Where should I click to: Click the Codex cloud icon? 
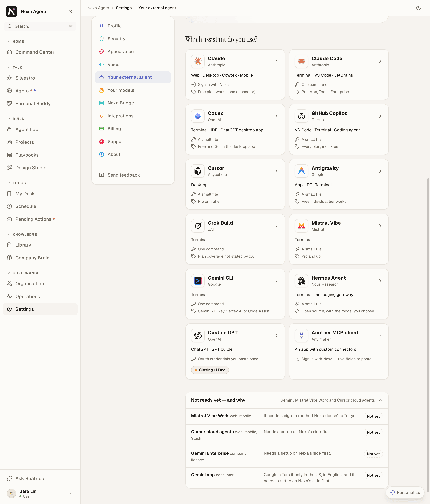coord(198,116)
